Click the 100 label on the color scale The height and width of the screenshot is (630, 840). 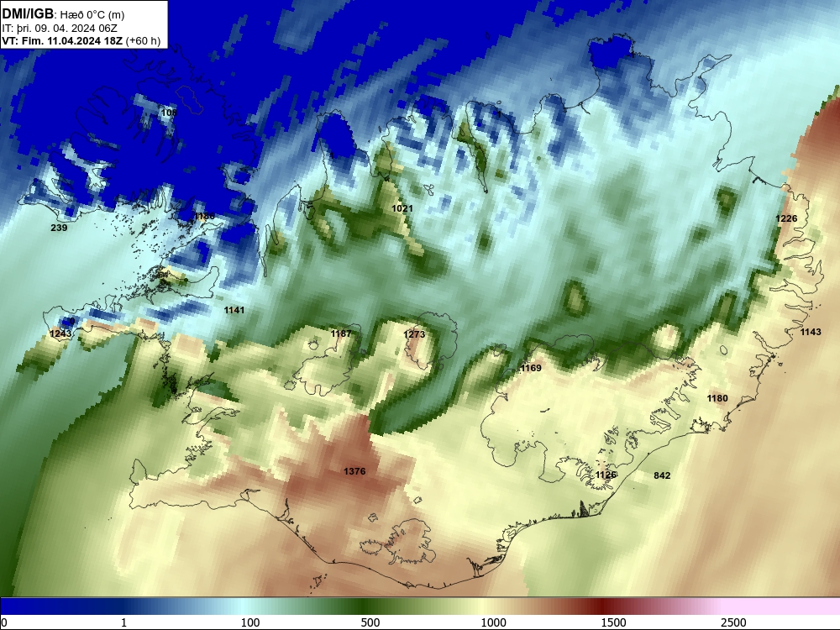[250, 622]
